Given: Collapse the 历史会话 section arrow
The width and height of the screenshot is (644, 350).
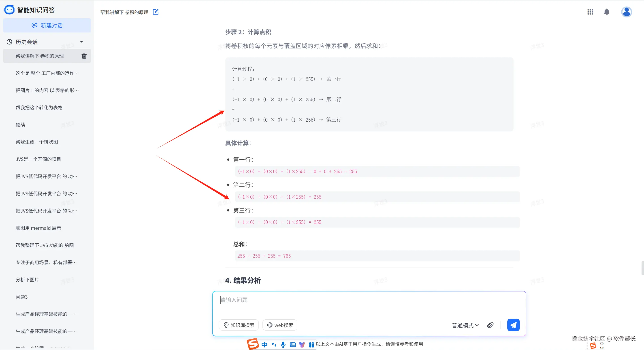Looking at the screenshot, I should pos(81,42).
